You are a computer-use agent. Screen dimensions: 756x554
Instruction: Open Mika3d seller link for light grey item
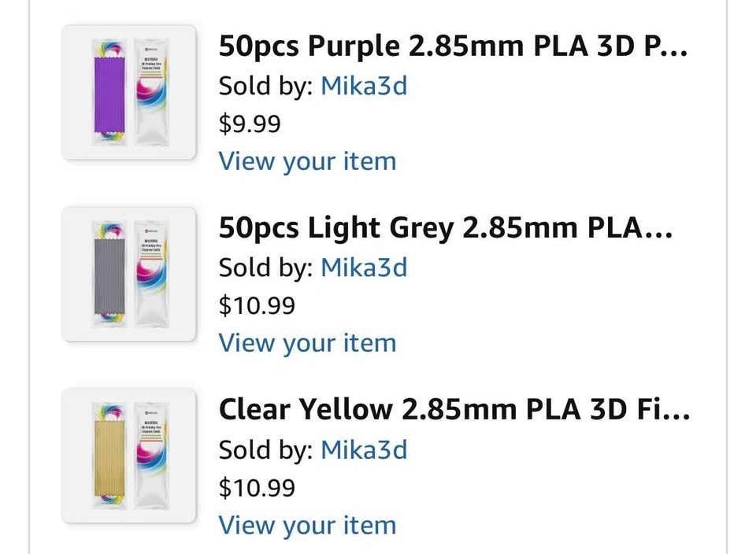click(364, 268)
